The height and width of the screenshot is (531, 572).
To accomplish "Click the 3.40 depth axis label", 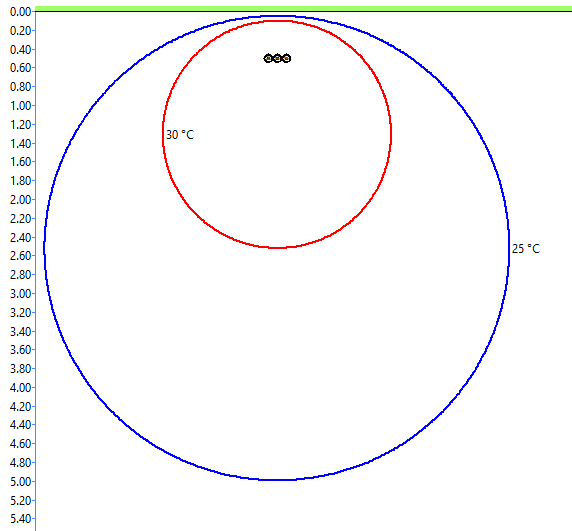I will (x=20, y=332).
